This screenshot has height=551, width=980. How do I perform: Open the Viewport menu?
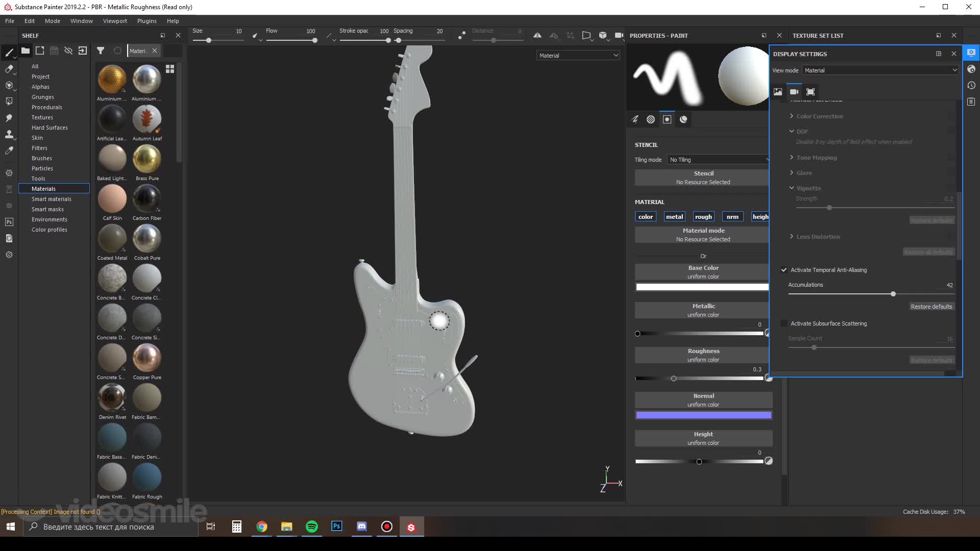click(115, 21)
